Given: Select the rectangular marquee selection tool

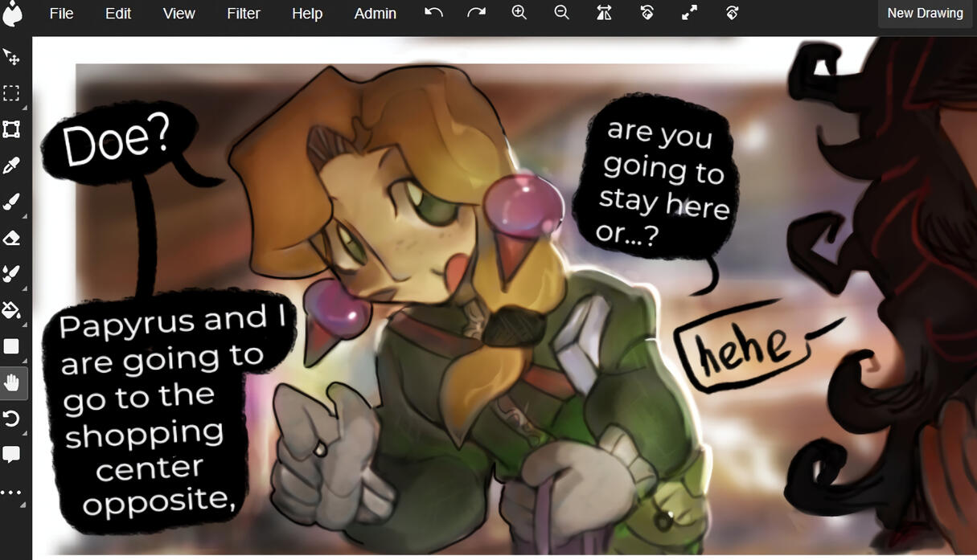Looking at the screenshot, I should click(11, 93).
